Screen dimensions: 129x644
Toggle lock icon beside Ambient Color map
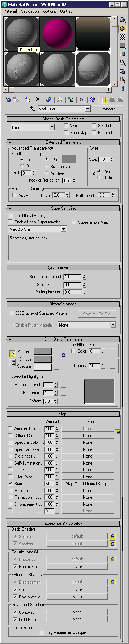pos(118,432)
